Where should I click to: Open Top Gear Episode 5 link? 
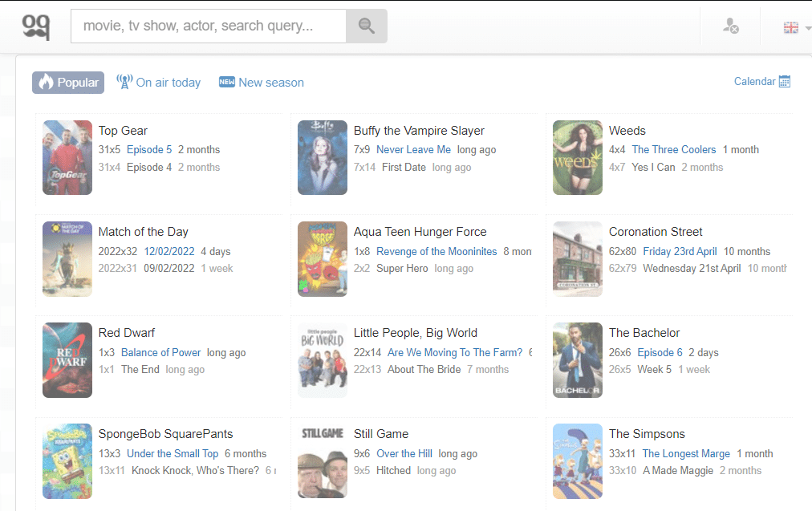149,150
